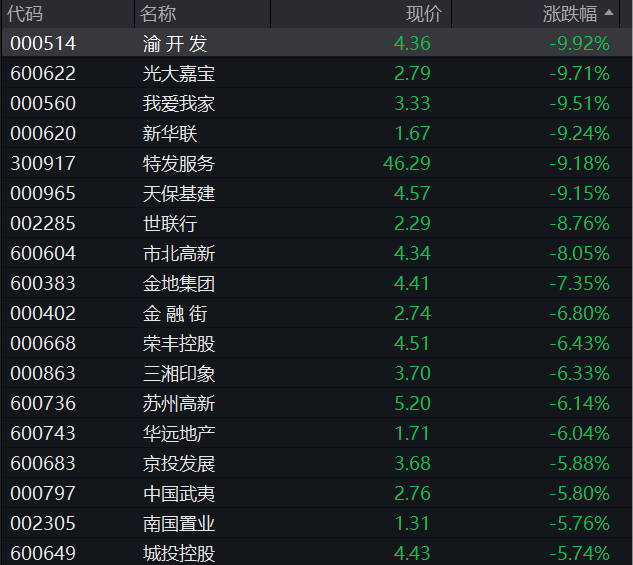Open the 苏州高新 stock name
The image size is (633, 565).
(x=179, y=404)
